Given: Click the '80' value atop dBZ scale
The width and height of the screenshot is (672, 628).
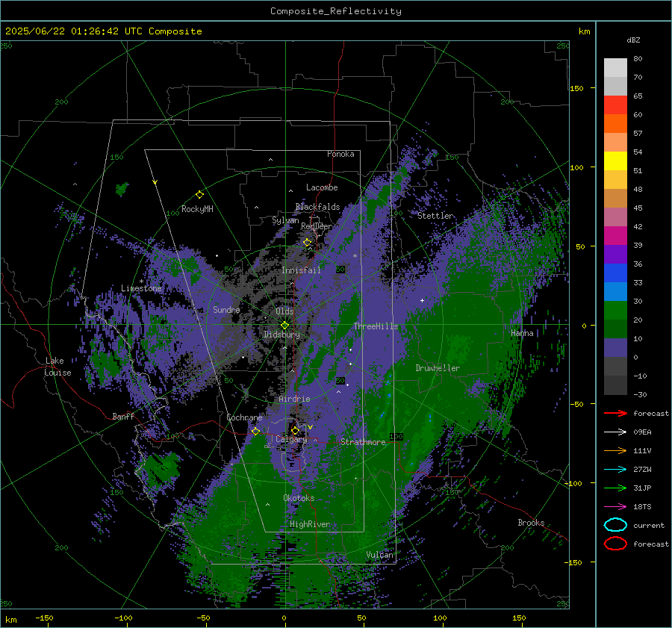Looking at the screenshot, I should (638, 59).
